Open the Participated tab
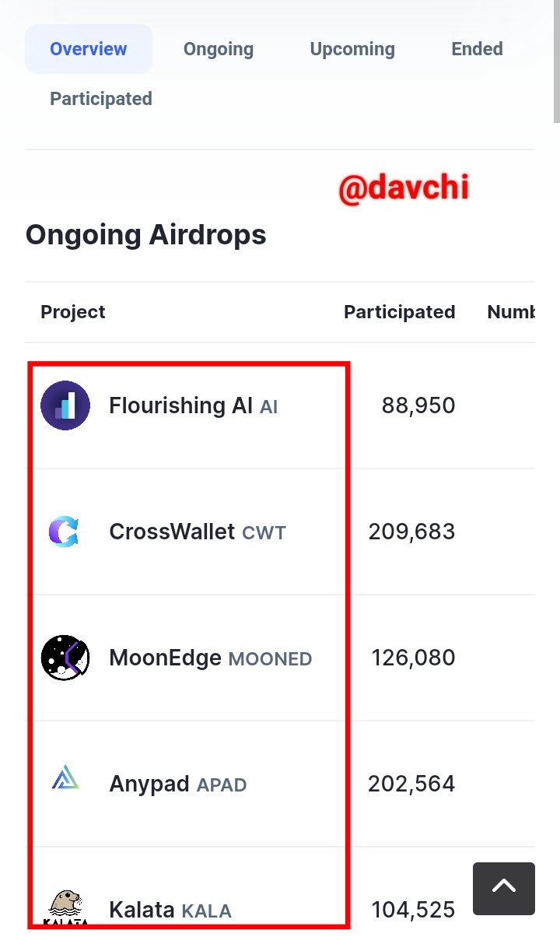 pos(101,99)
